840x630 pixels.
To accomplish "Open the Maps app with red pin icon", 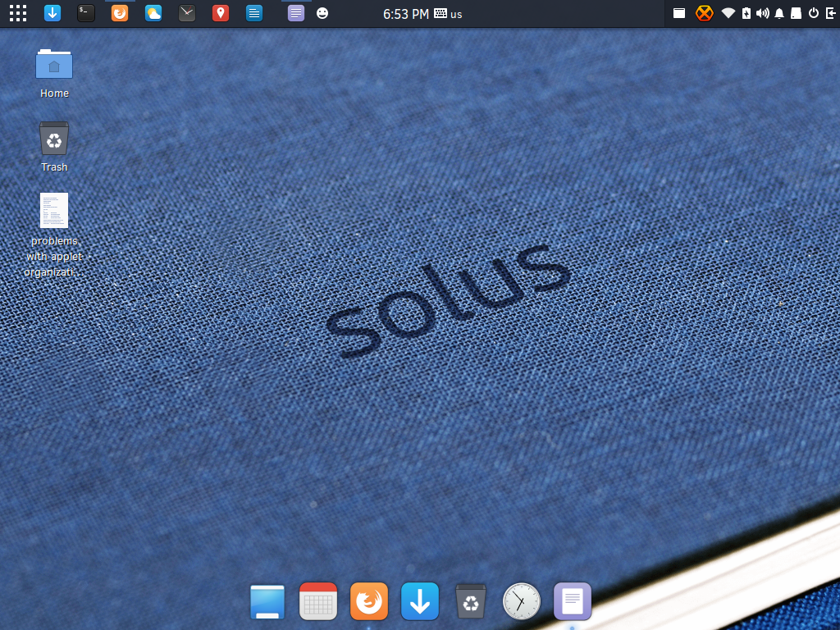I will (220, 13).
